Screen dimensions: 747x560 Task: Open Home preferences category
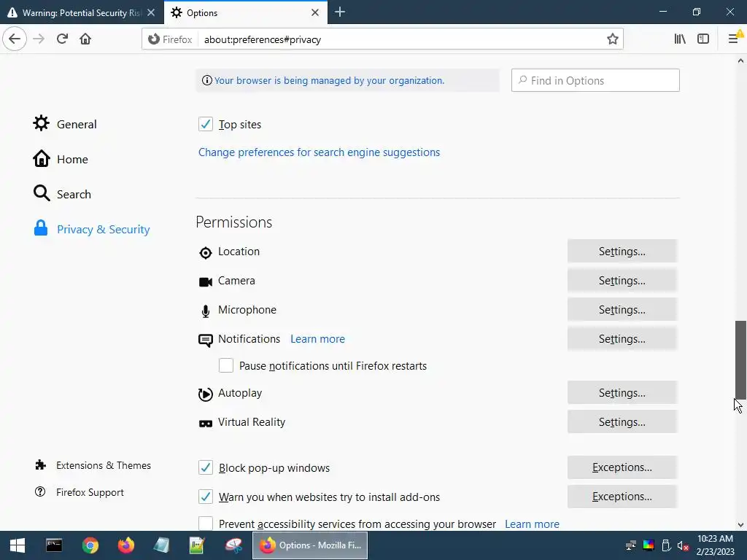[61, 159]
